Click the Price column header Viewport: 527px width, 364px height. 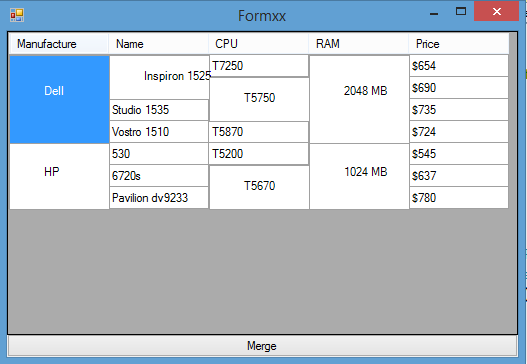pos(459,44)
